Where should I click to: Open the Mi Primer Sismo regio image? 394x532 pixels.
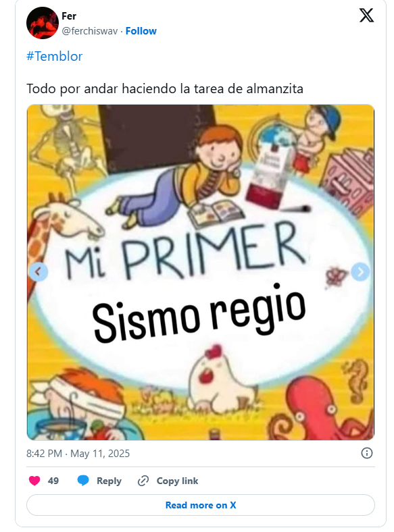[x=201, y=273]
